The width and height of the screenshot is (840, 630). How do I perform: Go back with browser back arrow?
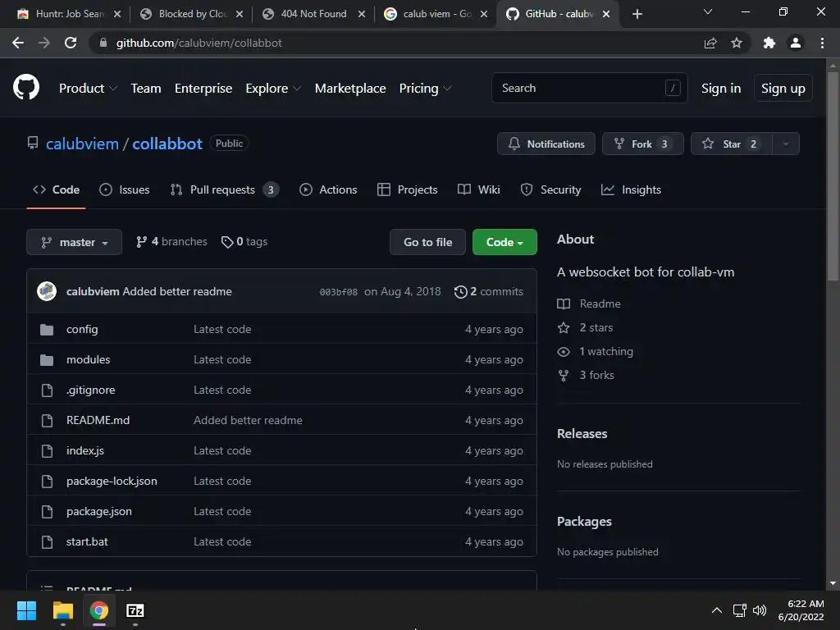pos(18,43)
